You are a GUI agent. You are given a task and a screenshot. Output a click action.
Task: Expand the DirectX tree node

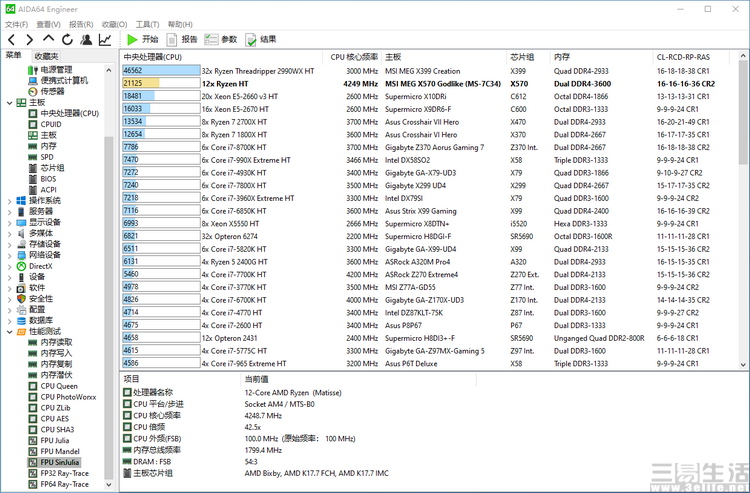point(9,266)
